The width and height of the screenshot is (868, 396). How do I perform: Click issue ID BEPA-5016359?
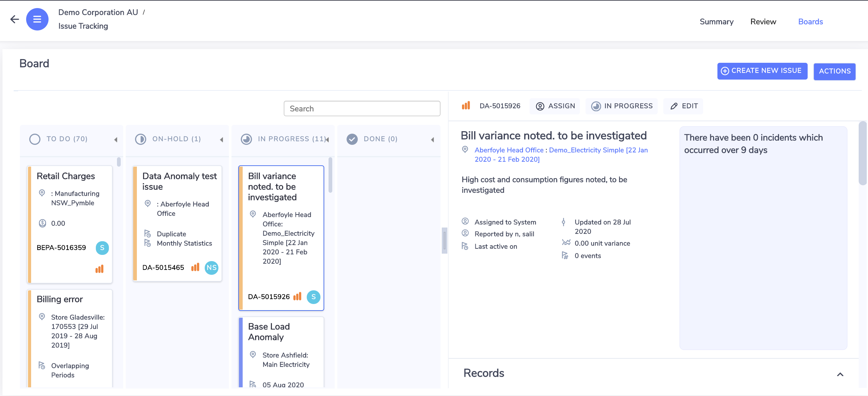pos(61,247)
